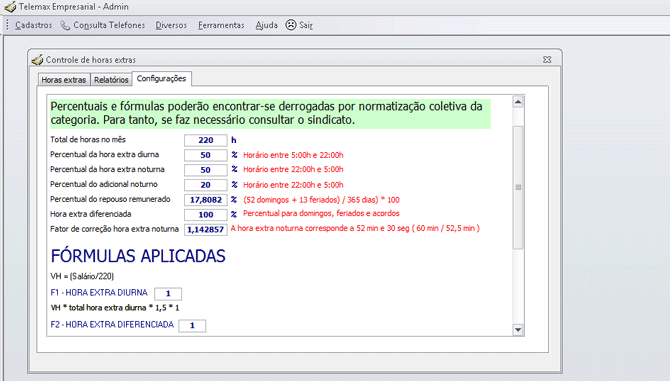Click the label 'Total de horas no mês'
Screen dimensions: 670x381
point(88,140)
